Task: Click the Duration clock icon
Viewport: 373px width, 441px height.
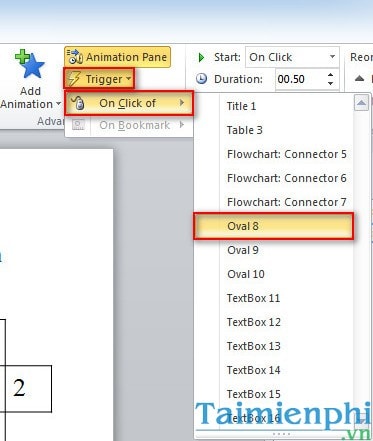Action: 201,79
